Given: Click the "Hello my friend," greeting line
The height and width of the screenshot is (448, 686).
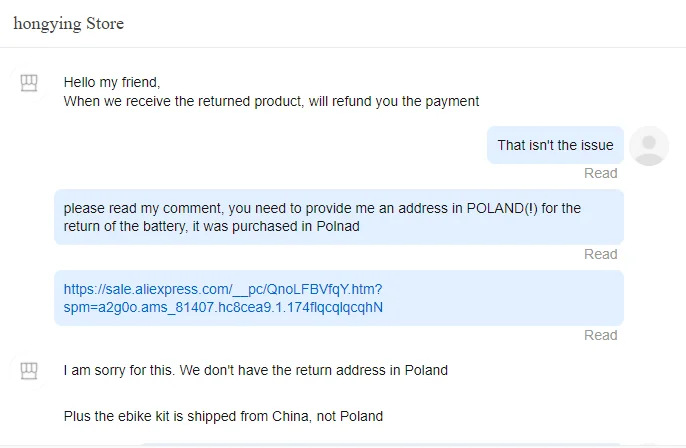Looking at the screenshot, I should pos(111,82).
